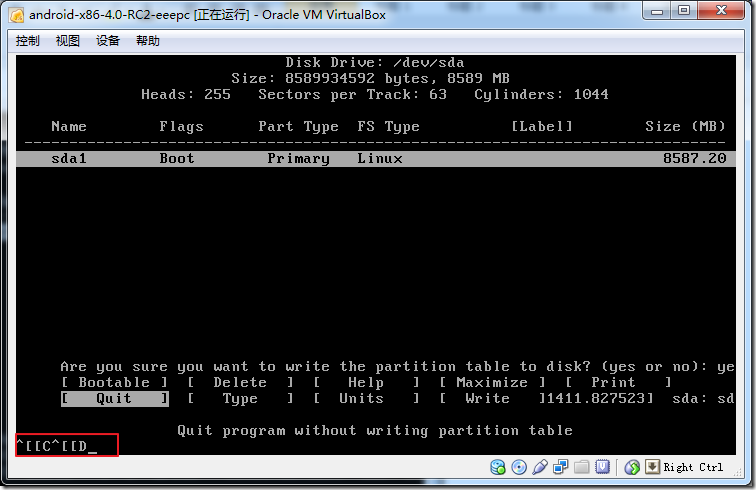
Task: Click the Boot flag in sda1 row
Action: pos(177,159)
